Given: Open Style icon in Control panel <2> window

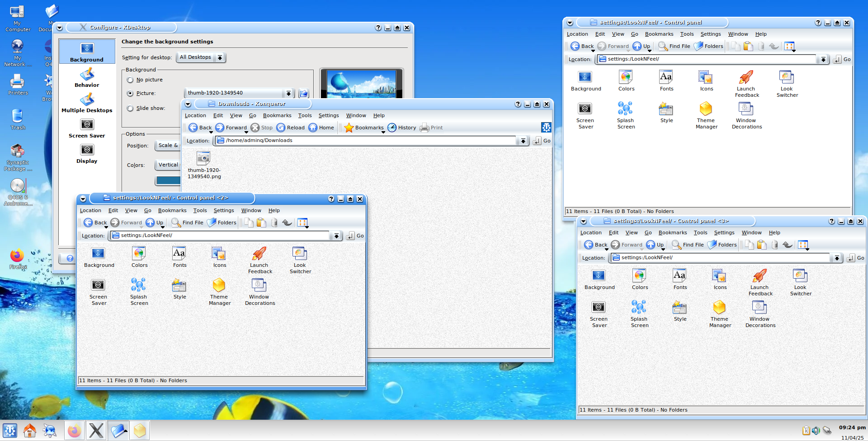Looking at the screenshot, I should (179, 289).
